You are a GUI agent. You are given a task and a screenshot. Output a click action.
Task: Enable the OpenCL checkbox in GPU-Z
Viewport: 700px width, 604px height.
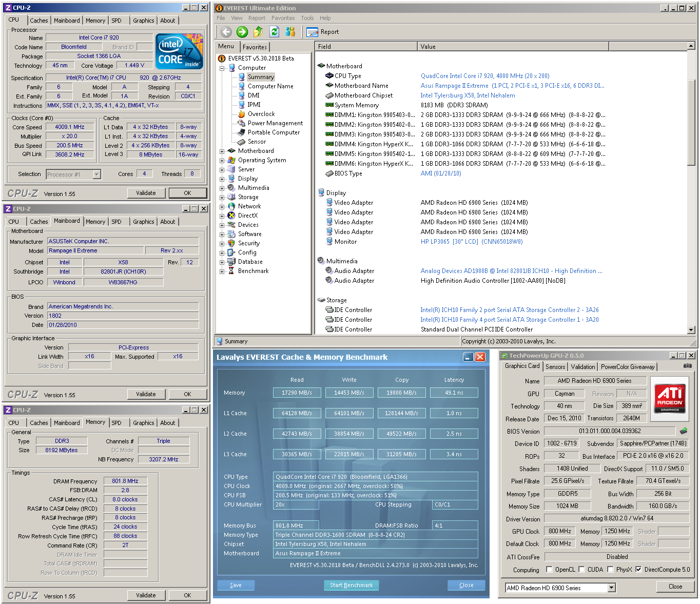point(550,569)
